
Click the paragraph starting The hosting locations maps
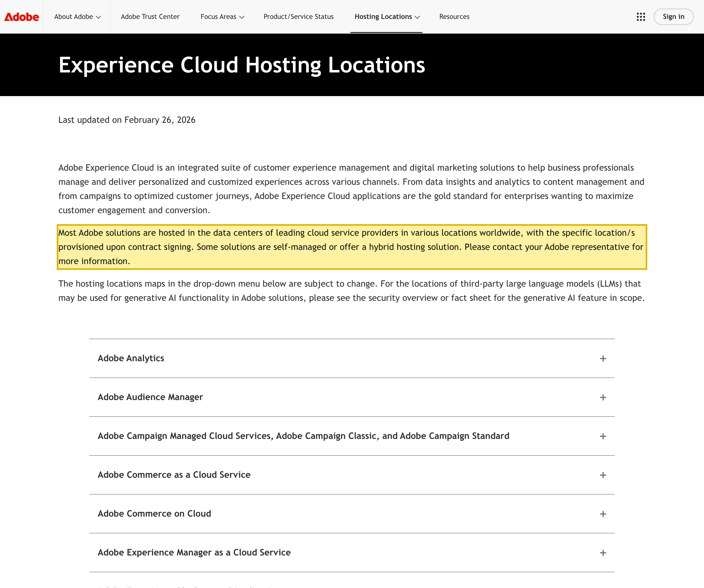[x=352, y=291]
